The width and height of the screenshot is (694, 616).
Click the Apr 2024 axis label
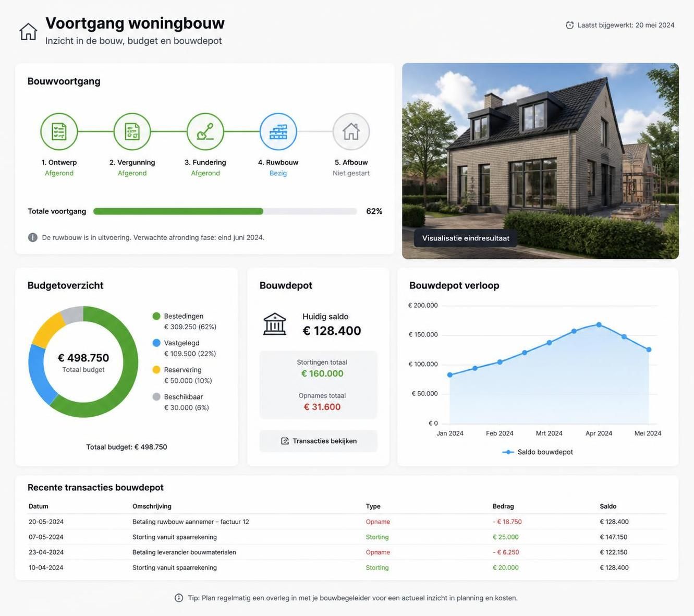599,433
